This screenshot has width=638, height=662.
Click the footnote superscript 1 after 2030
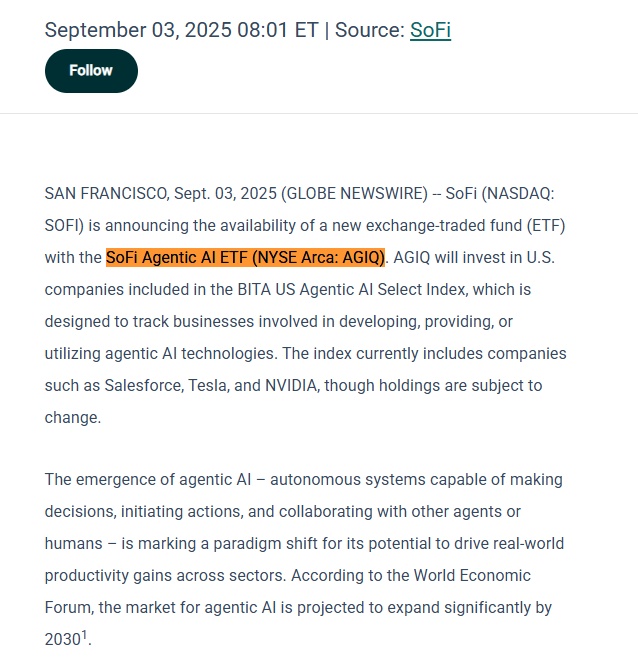pos(84,635)
